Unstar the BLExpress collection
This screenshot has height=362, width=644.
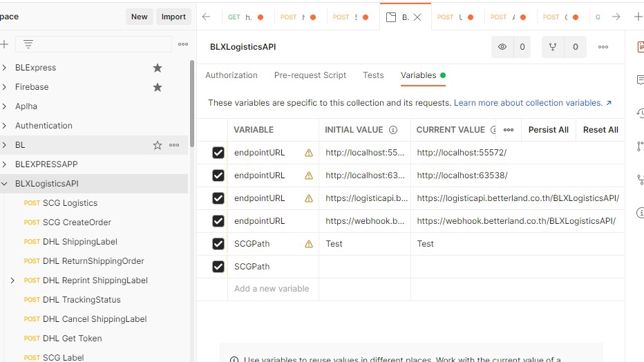(x=158, y=68)
